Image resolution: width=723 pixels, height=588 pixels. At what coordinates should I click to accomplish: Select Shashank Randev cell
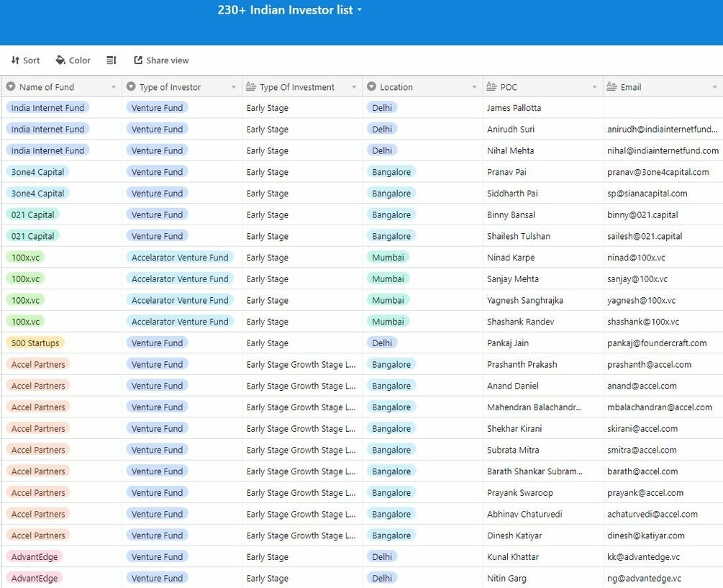click(542, 322)
